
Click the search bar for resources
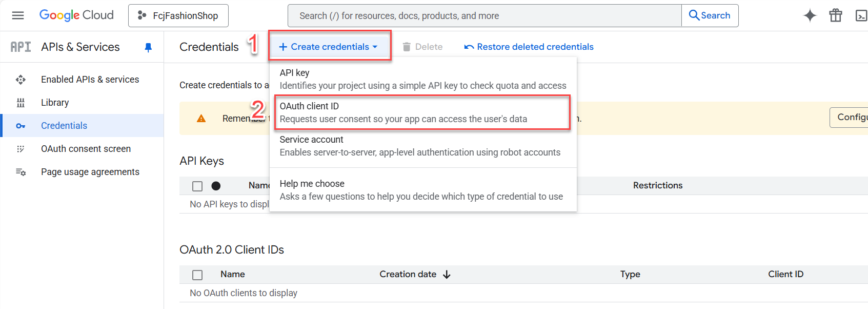point(485,16)
